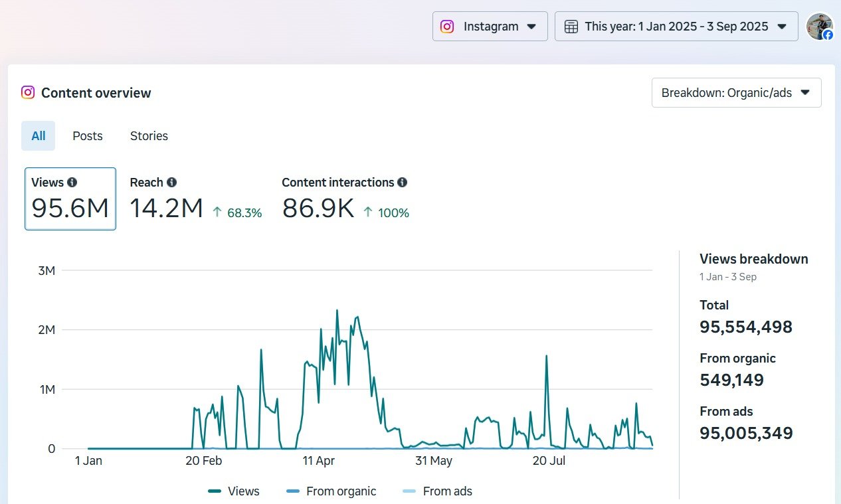Viewport: 841px width, 504px height.
Task: Click the highest peak on the views chart
Action: (x=337, y=311)
